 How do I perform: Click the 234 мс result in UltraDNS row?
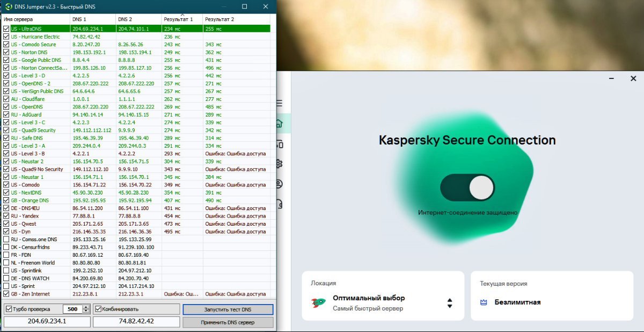pos(172,29)
